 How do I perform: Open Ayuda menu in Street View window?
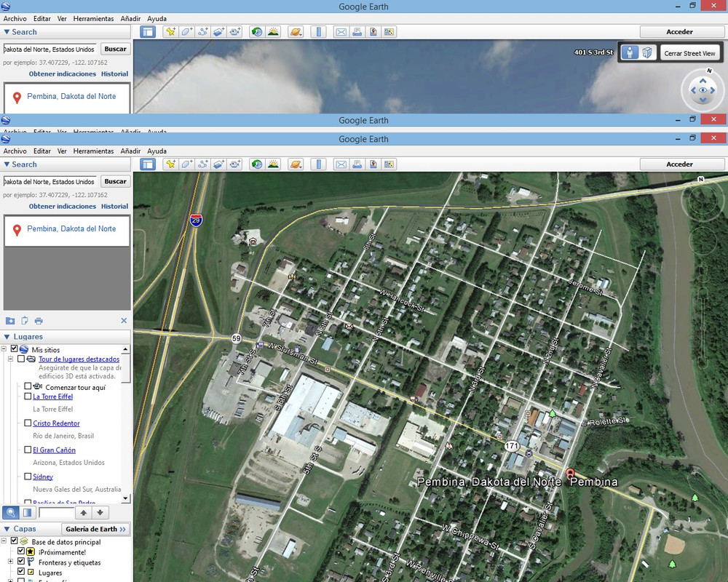(x=157, y=19)
